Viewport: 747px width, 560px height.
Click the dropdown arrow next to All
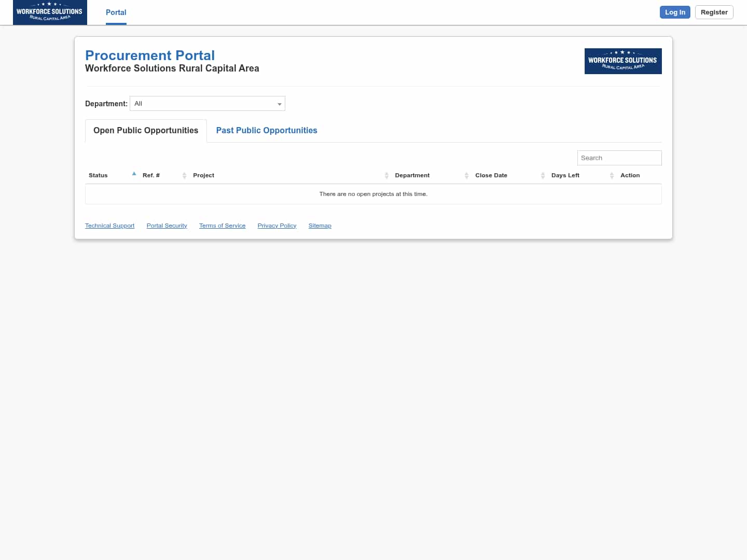pyautogui.click(x=280, y=104)
